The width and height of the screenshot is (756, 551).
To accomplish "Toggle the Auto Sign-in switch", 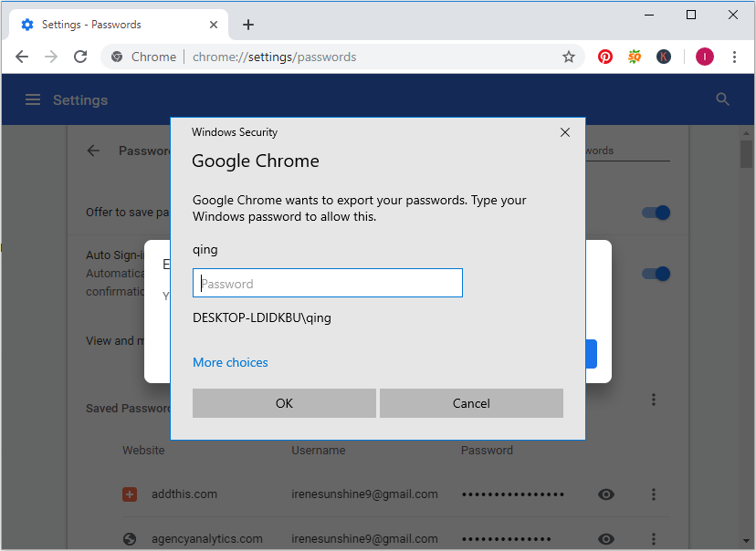I will (656, 274).
